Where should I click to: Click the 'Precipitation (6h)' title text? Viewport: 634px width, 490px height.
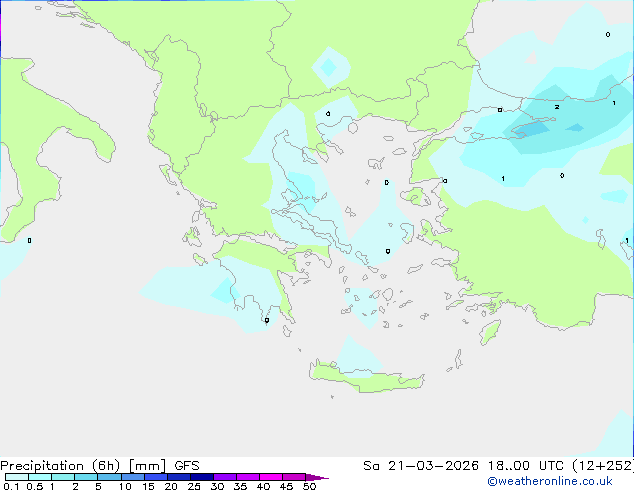click(60, 466)
